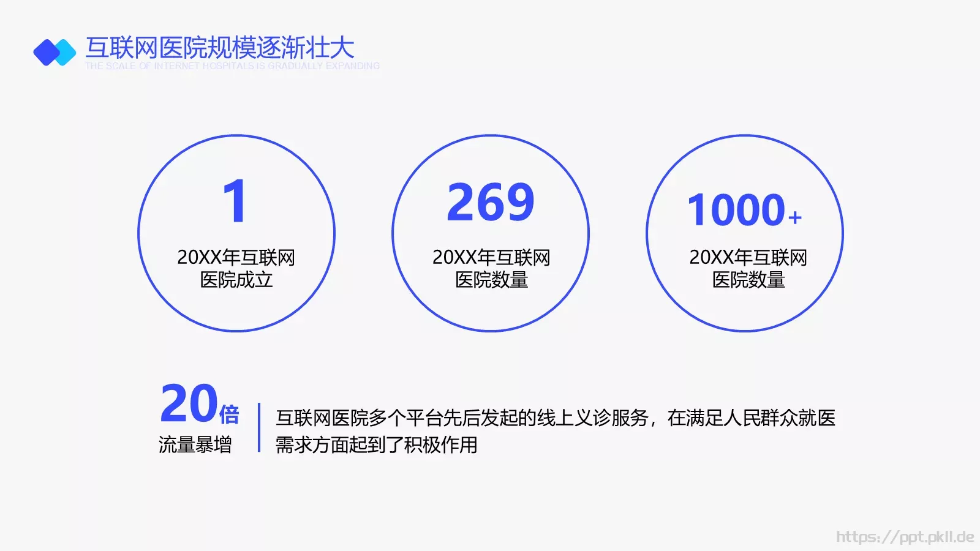
Task: Click the big number 1
Action: click(x=235, y=201)
